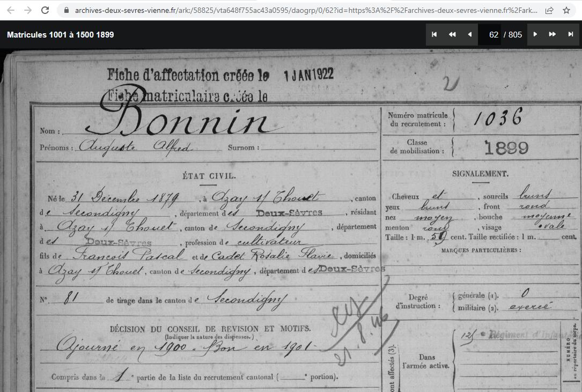The image size is (582, 392).
Task: Go back to previous browser page
Action: pos(11,10)
